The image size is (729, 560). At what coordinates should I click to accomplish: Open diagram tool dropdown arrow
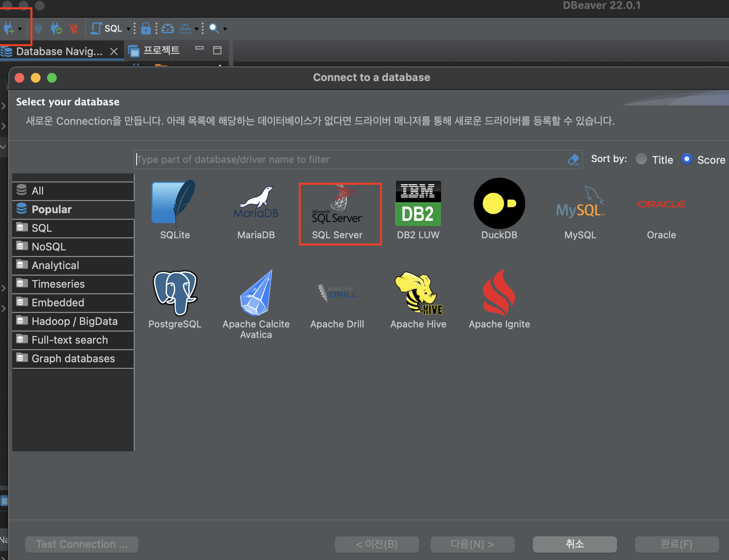point(197,29)
